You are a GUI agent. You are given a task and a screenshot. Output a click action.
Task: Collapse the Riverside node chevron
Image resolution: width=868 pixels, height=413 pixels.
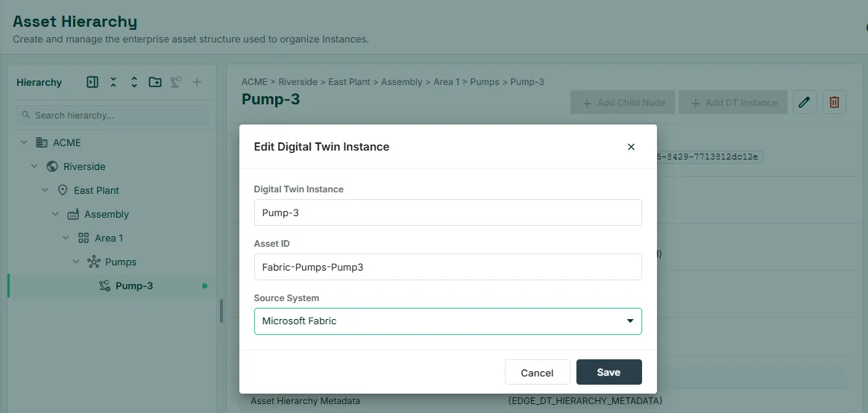pyautogui.click(x=34, y=166)
